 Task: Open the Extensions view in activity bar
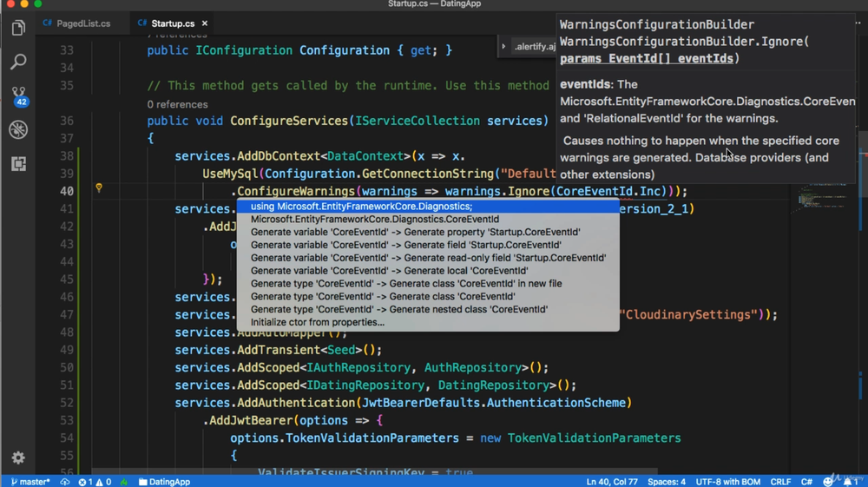coord(18,164)
